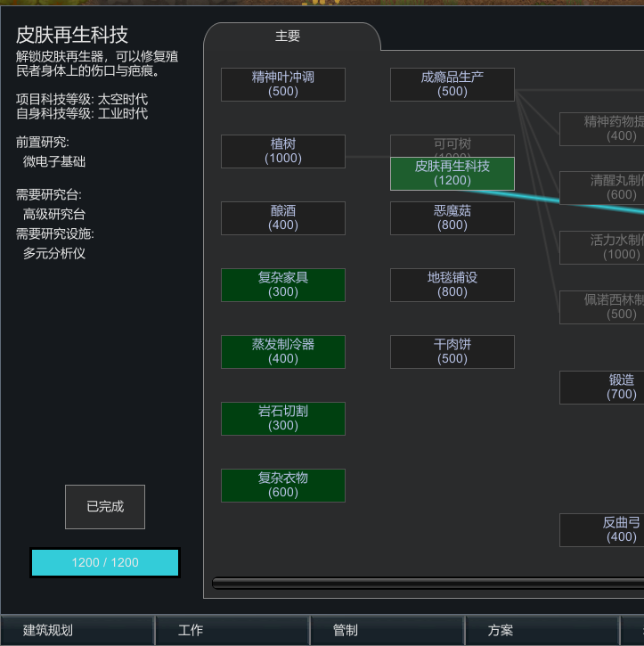Select the 精神叶冲调 research node
The image size is (644, 646).
tap(283, 85)
